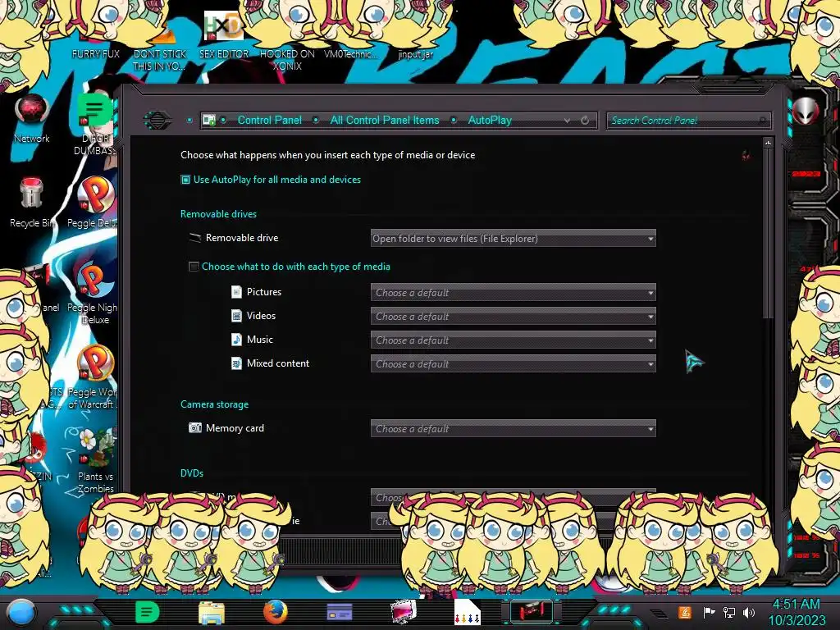The height and width of the screenshot is (630, 840).
Task: Click the Pictures media icon
Action: (236, 292)
